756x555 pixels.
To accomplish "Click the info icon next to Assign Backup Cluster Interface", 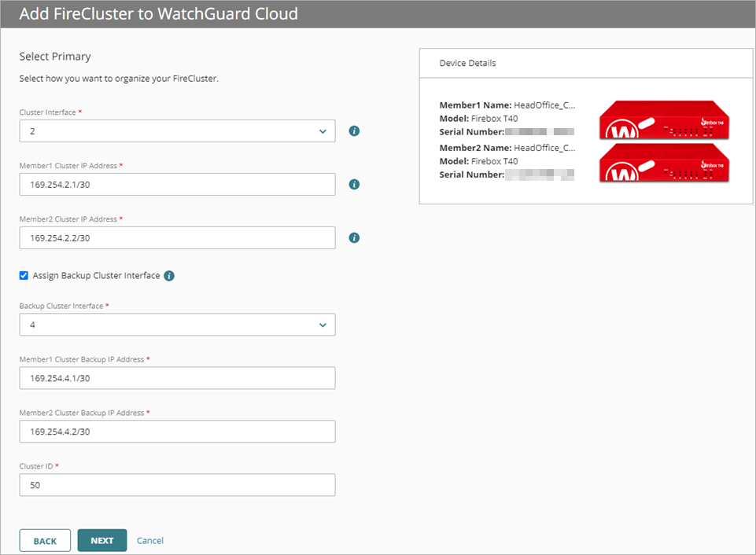I will [168, 276].
